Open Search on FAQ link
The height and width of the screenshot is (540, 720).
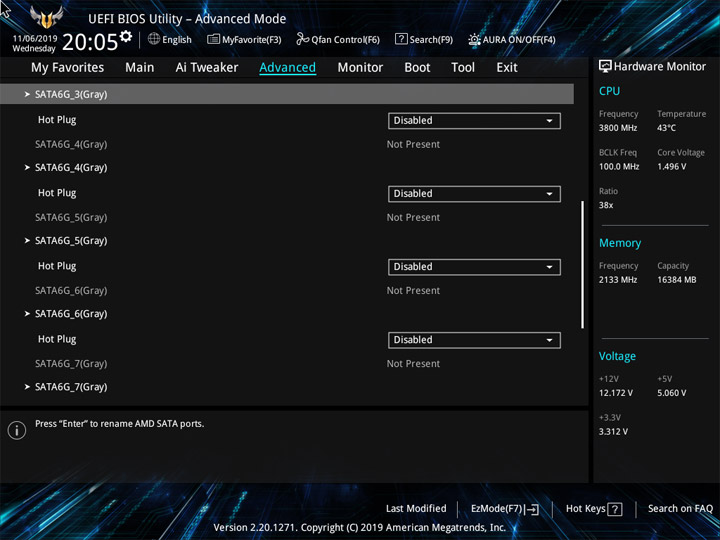[x=680, y=509]
